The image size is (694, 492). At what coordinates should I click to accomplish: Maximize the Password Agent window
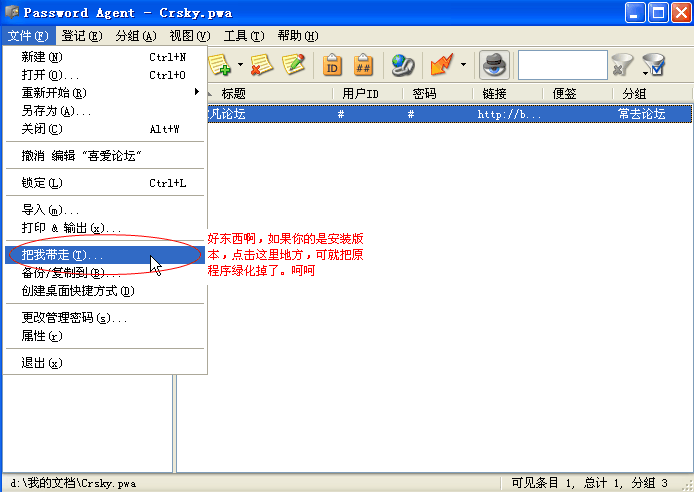(658, 12)
